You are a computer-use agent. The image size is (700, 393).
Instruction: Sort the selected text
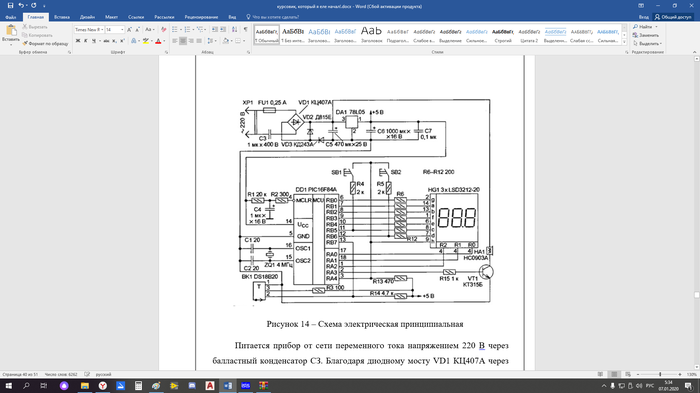[x=234, y=29]
